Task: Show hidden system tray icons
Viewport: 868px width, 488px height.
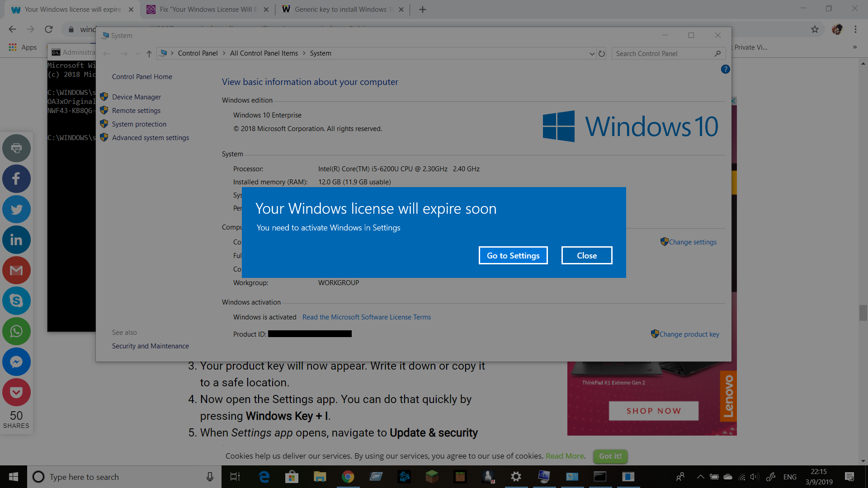Action: (x=700, y=477)
